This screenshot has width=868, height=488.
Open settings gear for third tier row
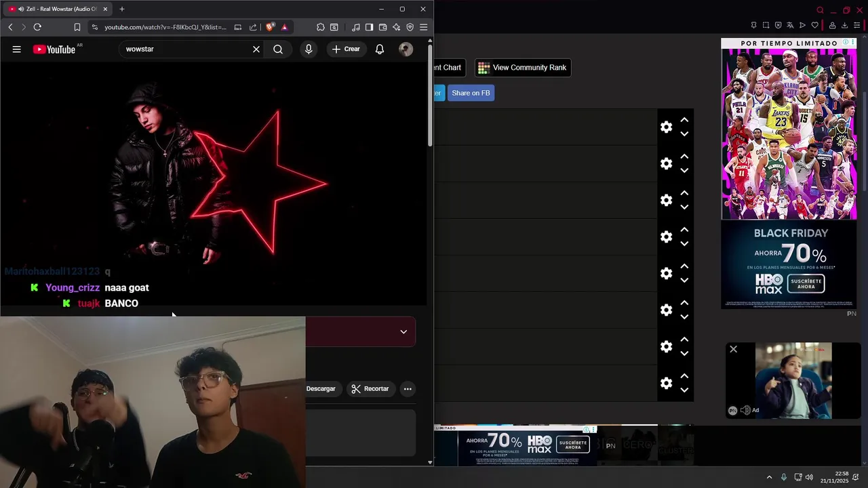point(667,200)
